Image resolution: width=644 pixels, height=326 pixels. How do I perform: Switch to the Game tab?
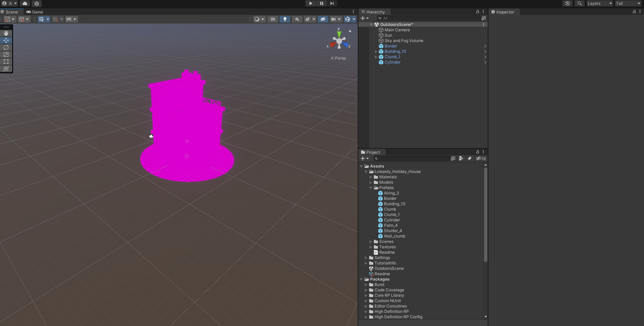(35, 12)
